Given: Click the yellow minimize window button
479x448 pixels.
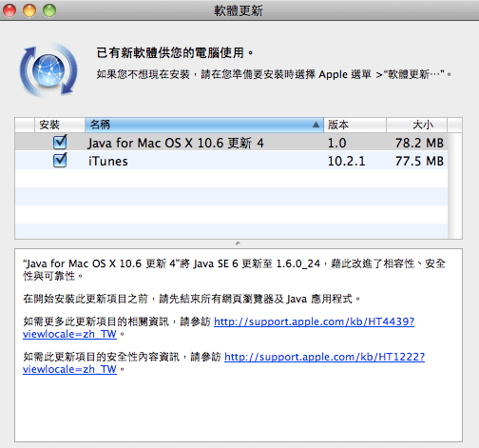Looking at the screenshot, I should pyautogui.click(x=29, y=10).
